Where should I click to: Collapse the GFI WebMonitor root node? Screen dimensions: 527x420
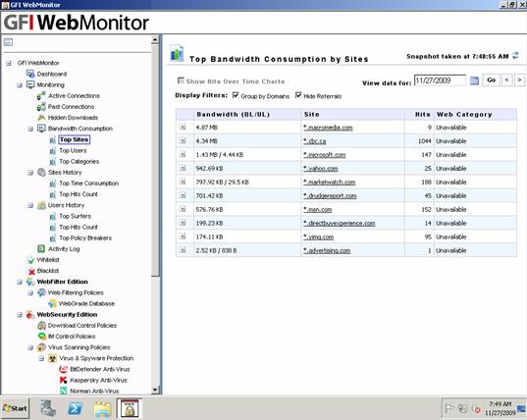9,63
